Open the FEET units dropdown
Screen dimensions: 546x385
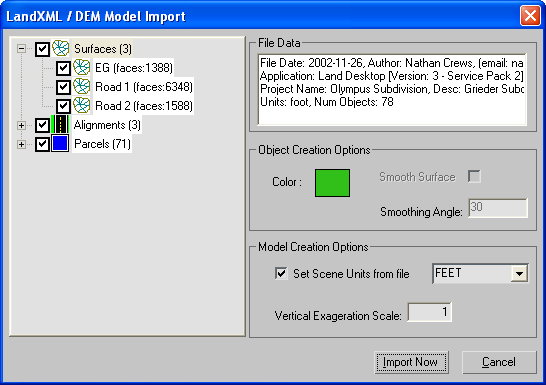click(519, 274)
